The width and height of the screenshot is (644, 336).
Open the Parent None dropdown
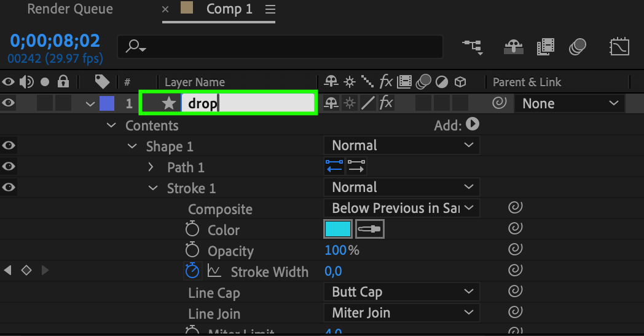569,103
